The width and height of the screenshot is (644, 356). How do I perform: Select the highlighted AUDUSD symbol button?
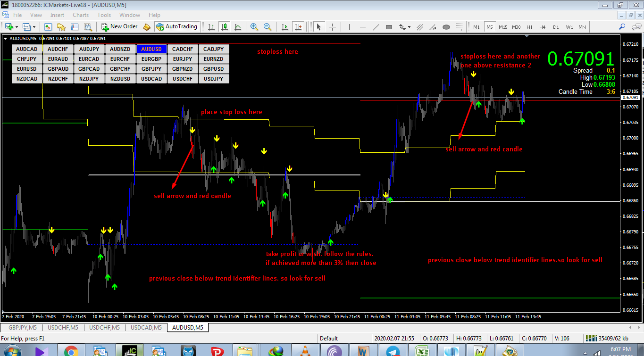[x=152, y=49]
